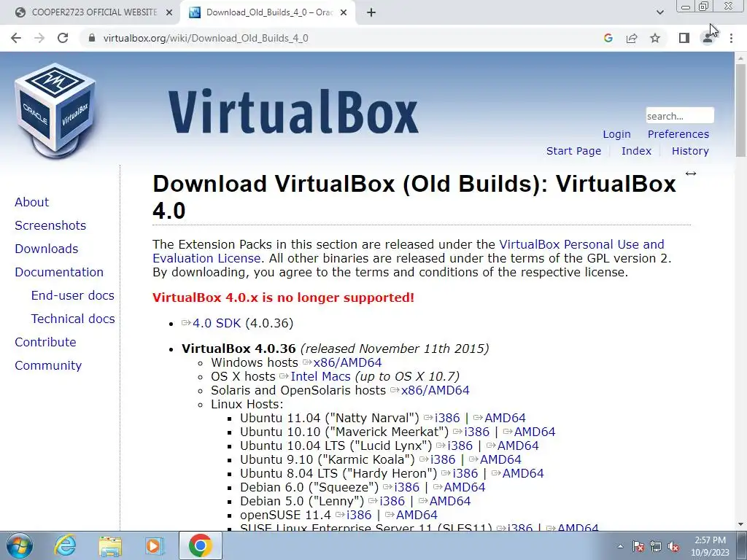
Task: Open Chrome three-dot menu
Action: pos(731,38)
